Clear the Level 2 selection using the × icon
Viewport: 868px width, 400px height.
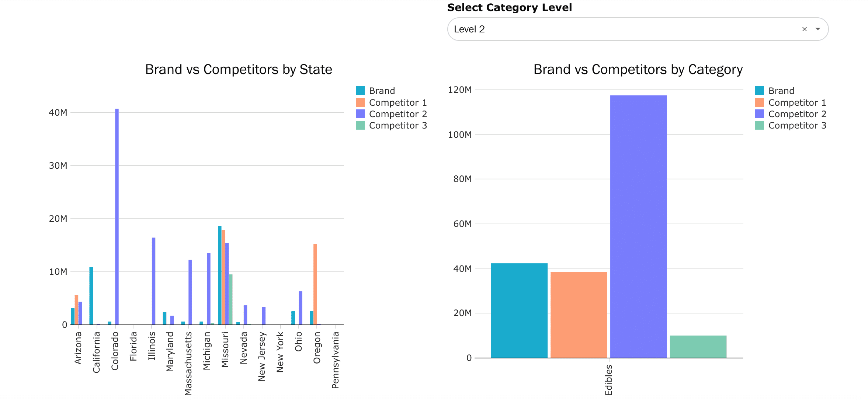coord(804,29)
